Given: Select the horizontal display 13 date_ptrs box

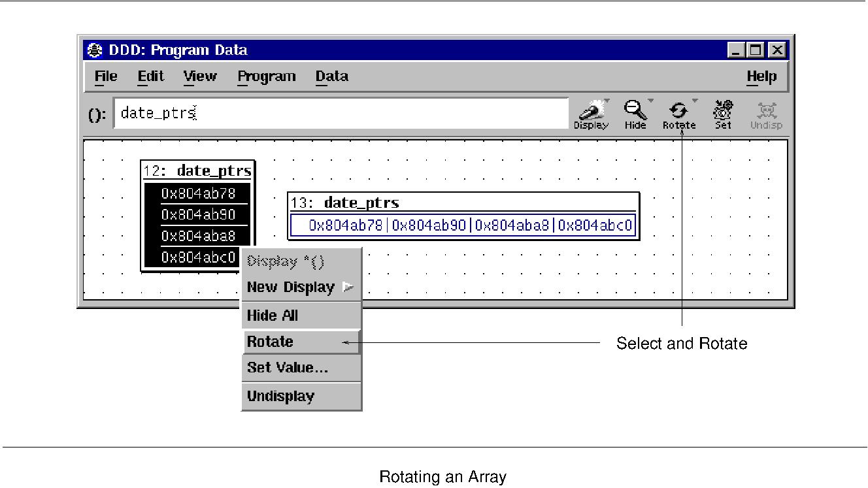Looking at the screenshot, I should point(463,216).
